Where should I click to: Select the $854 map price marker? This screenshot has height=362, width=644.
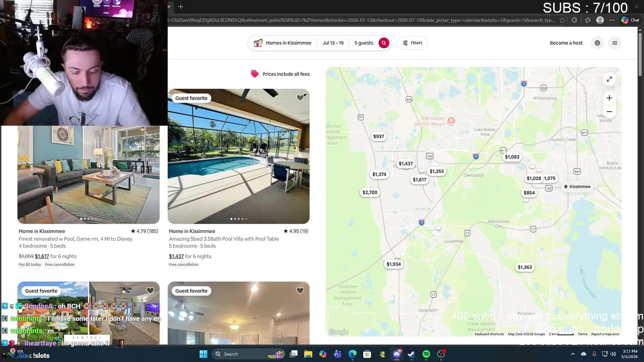click(529, 193)
